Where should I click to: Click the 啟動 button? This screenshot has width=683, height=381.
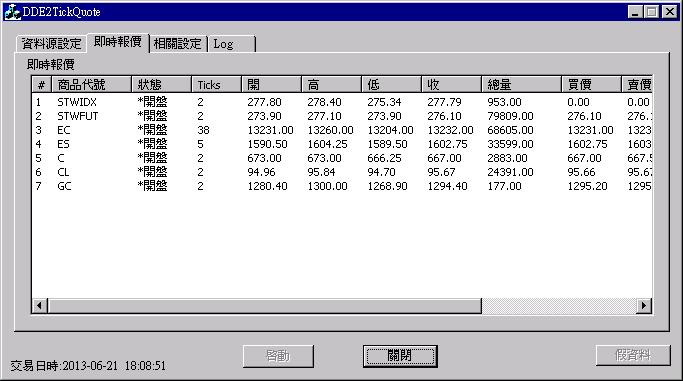coord(278,356)
